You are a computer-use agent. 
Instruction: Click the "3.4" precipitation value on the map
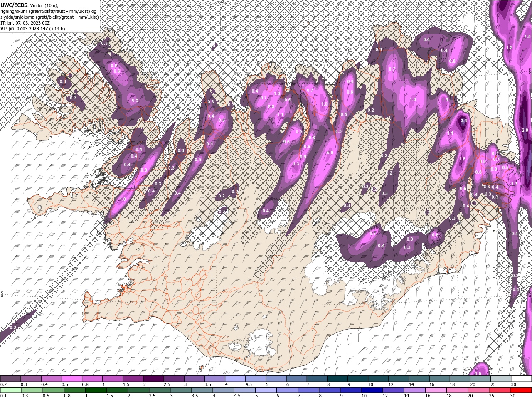(464, 121)
